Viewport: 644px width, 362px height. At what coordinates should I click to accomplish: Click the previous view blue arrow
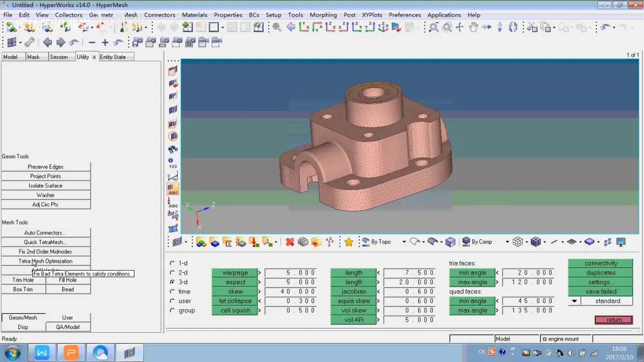point(290,28)
